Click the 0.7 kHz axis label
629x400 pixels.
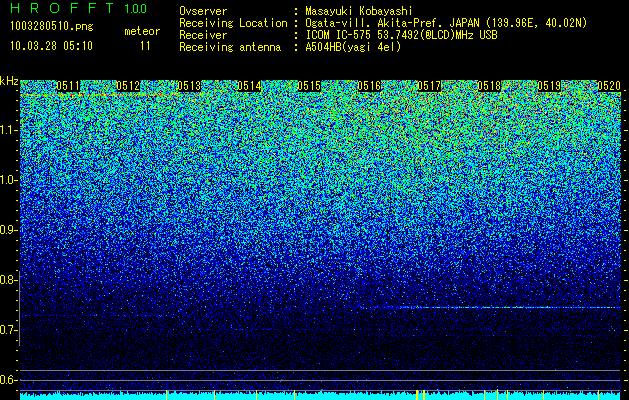coord(7,330)
